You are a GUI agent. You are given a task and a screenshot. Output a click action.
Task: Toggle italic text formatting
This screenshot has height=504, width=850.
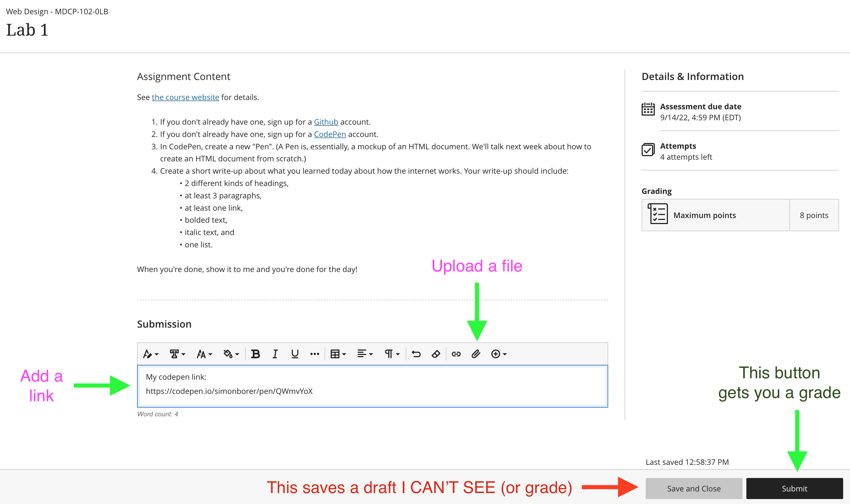tap(275, 354)
